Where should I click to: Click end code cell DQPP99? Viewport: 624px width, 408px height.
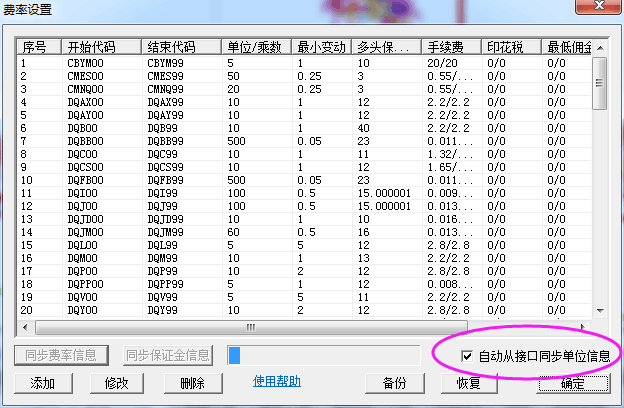click(x=166, y=284)
